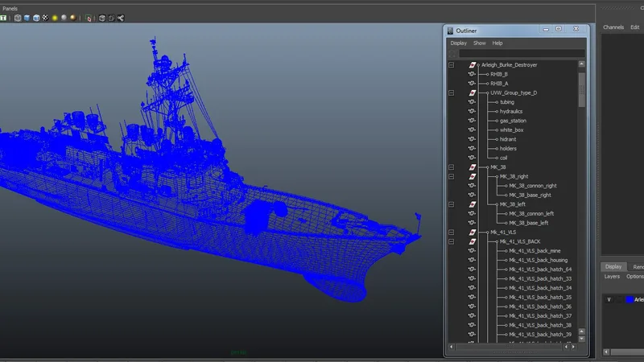Collapse the MK_38_left group
Image resolution: width=644 pixels, height=362 pixels.
(x=452, y=204)
